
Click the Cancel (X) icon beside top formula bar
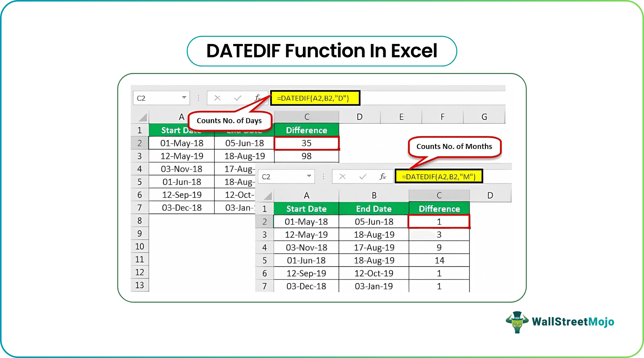coord(217,98)
